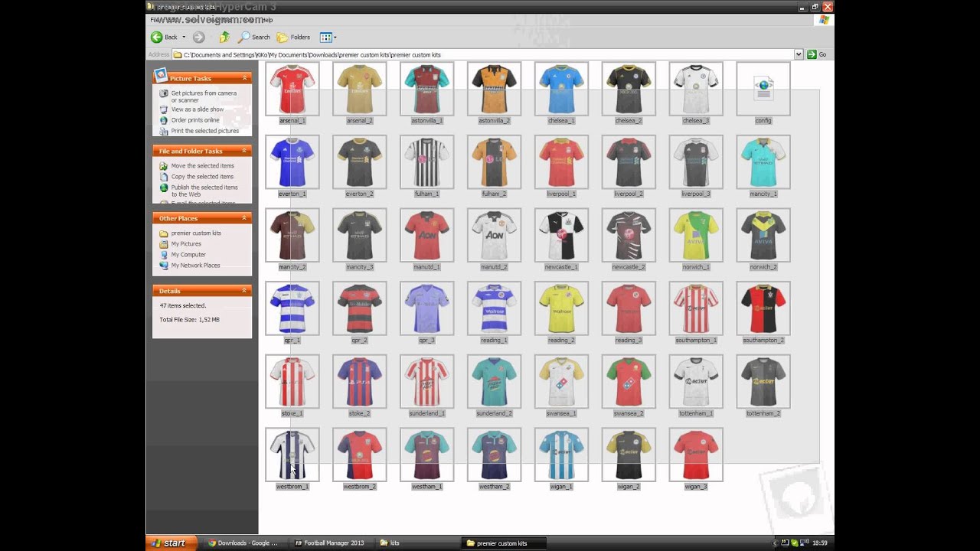980x551 pixels.
Task: Collapse the Details panel
Action: pos(245,291)
